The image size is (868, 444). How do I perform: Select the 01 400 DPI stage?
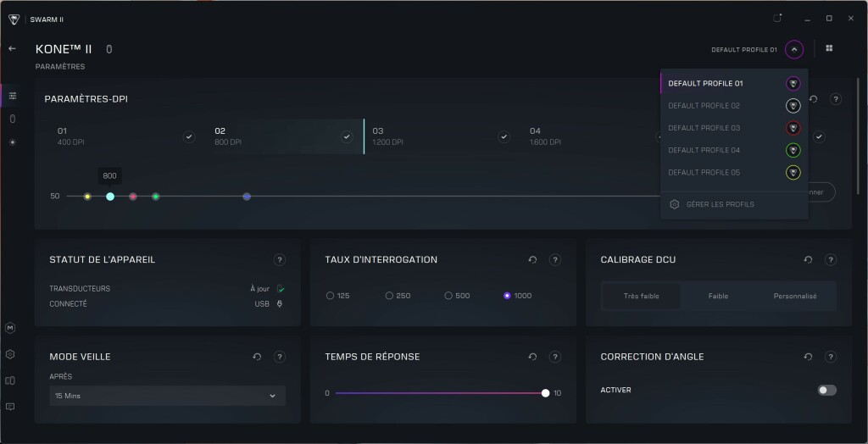[x=127, y=136]
